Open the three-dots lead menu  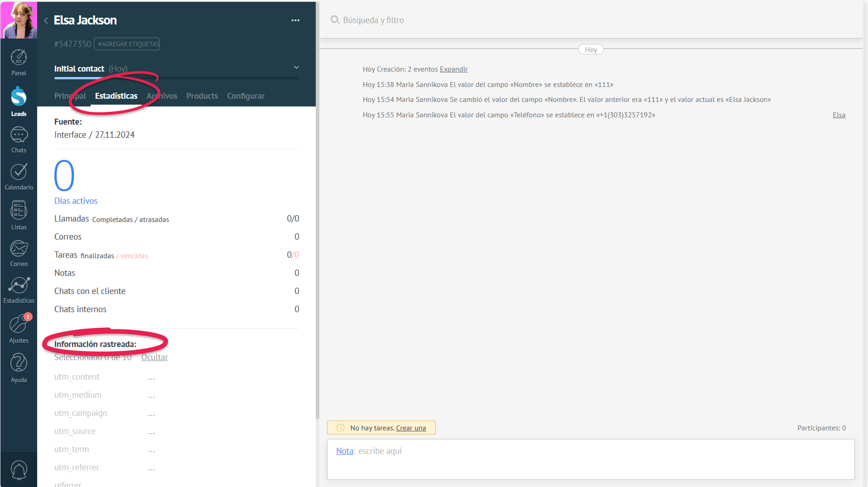295,20
